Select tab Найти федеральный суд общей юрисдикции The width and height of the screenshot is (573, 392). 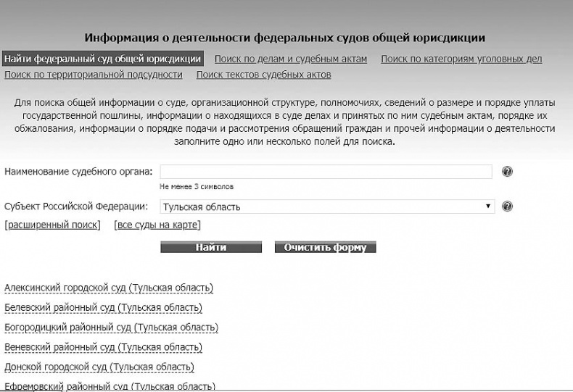(x=102, y=59)
